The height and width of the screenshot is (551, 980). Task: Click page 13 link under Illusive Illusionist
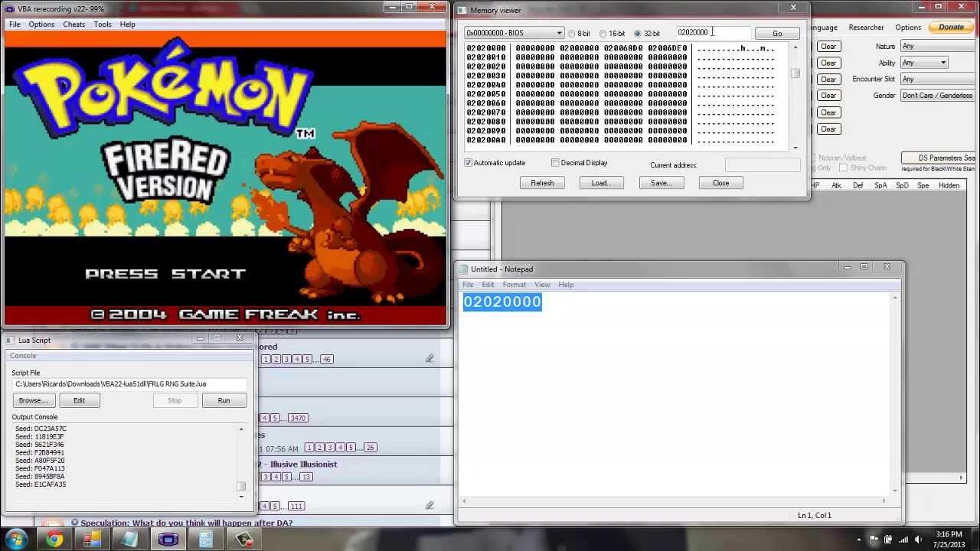(306, 477)
